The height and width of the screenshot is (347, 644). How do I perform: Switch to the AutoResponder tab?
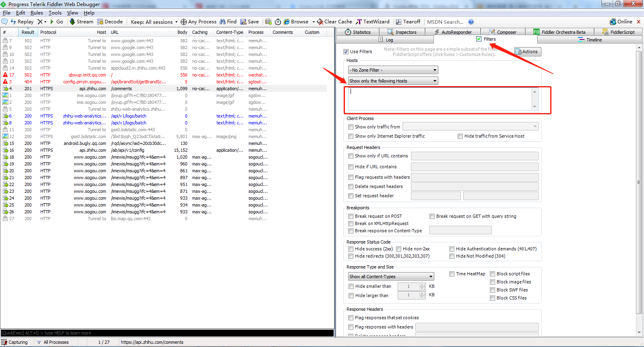pyautogui.click(x=453, y=32)
